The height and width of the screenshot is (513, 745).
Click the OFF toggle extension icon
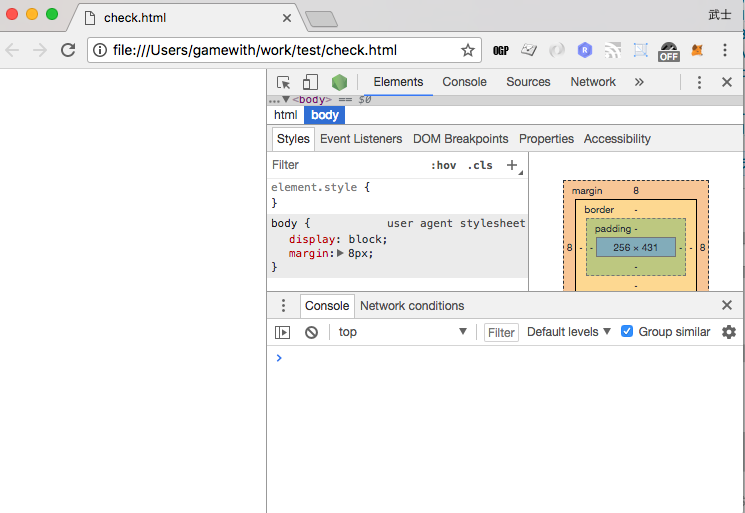tap(669, 51)
